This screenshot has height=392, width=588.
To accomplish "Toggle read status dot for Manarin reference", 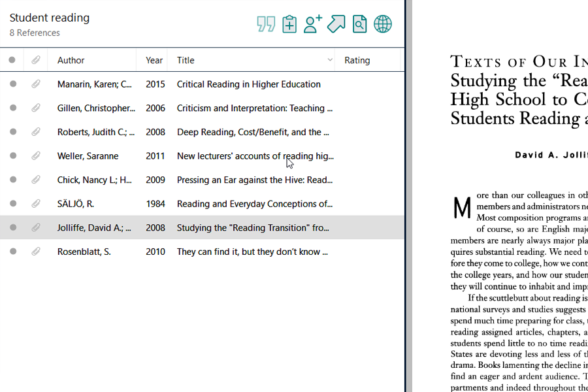I will point(12,84).
